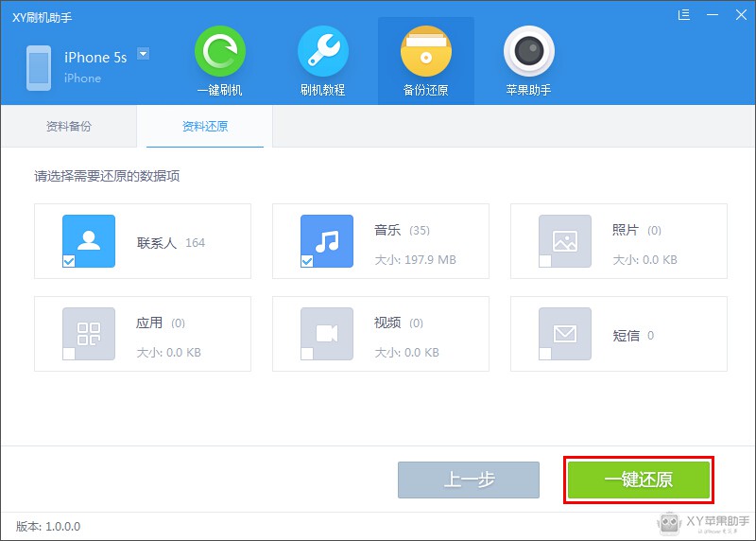Tick the 应用 apps checkbox
Screen dimensions: 756x541
(69, 354)
